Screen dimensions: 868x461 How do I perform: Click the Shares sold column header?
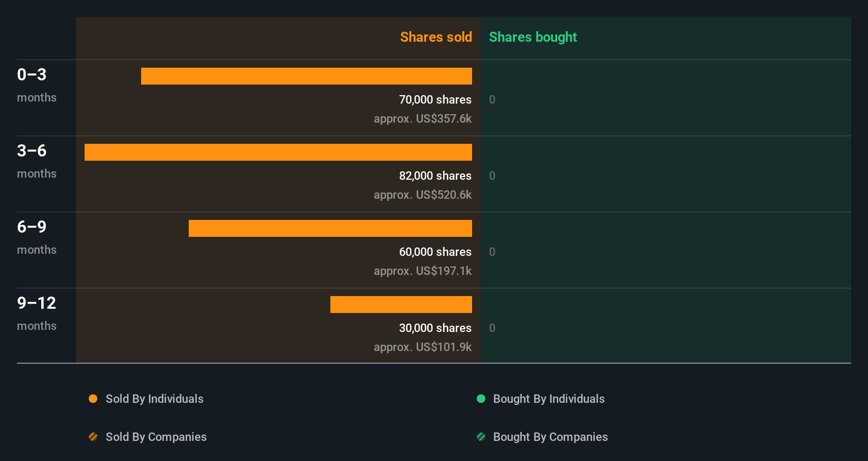coord(436,37)
